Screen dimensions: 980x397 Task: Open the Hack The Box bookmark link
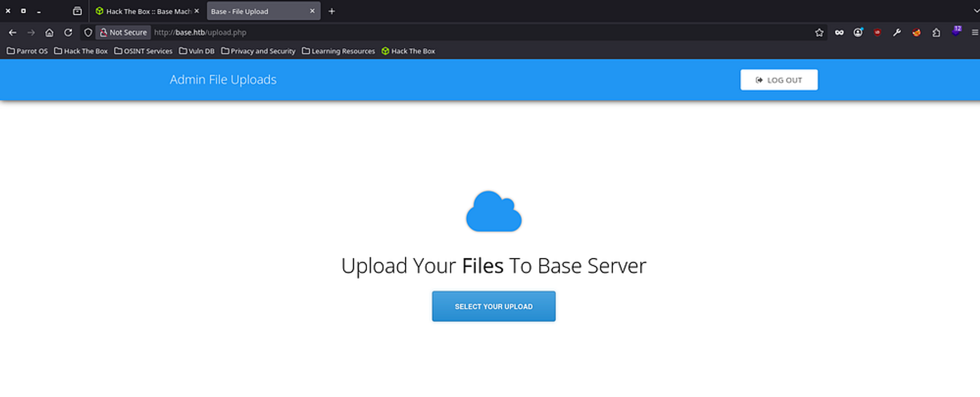coord(408,51)
